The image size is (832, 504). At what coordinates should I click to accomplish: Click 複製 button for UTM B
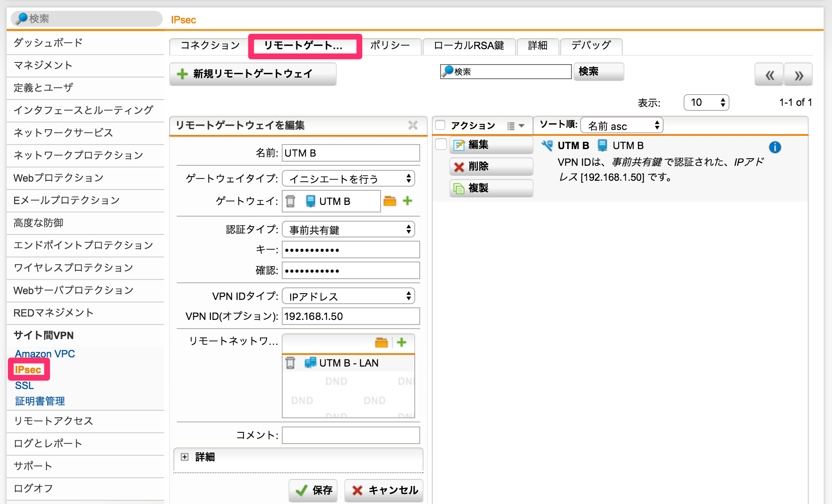pyautogui.click(x=491, y=188)
